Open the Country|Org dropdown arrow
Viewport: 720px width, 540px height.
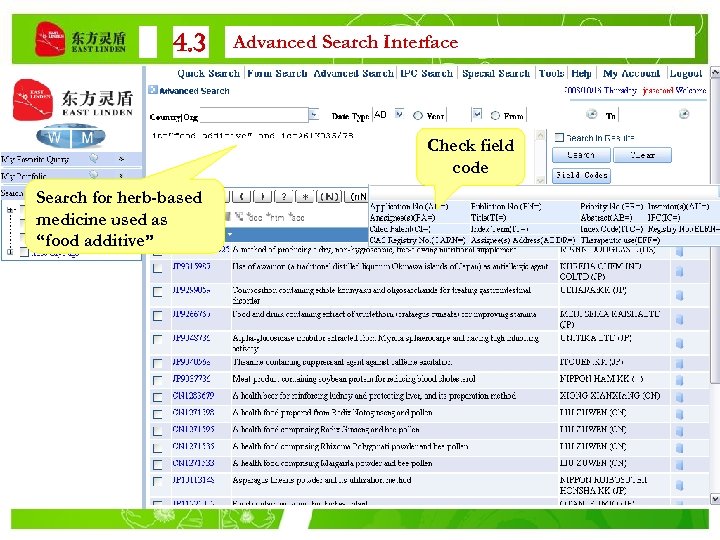[314, 114]
